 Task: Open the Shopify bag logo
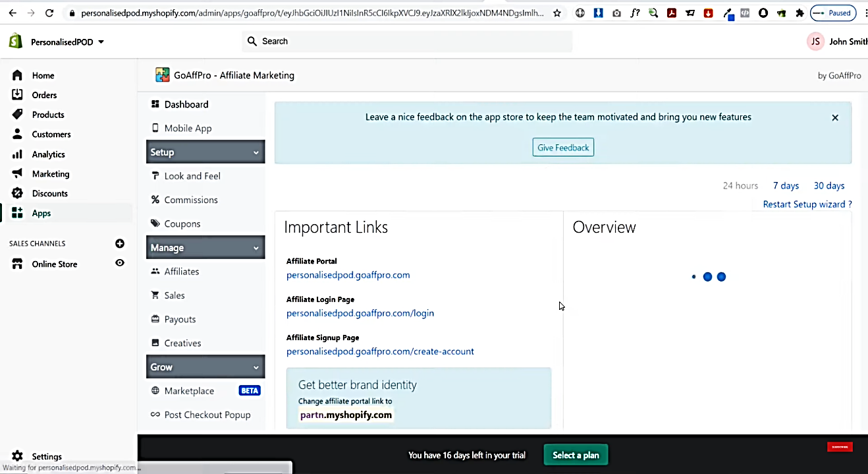[x=16, y=42]
